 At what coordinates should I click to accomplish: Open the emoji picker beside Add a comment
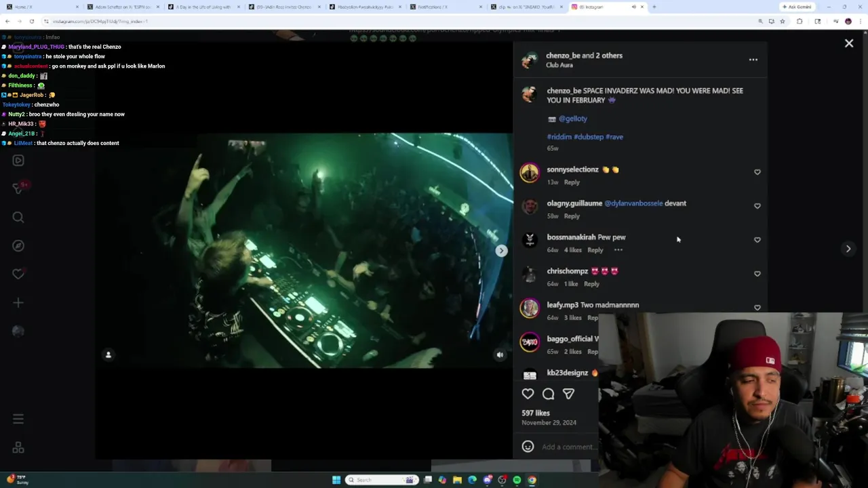528,447
